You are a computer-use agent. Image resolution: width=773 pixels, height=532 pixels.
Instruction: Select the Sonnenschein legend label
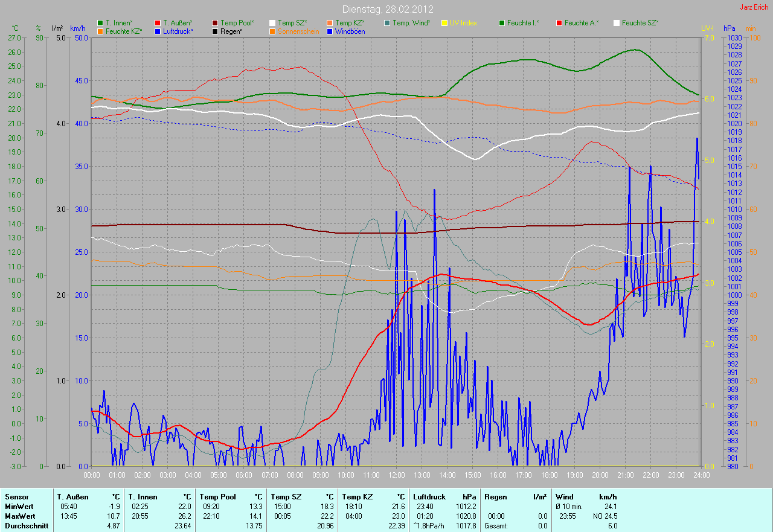click(x=298, y=31)
